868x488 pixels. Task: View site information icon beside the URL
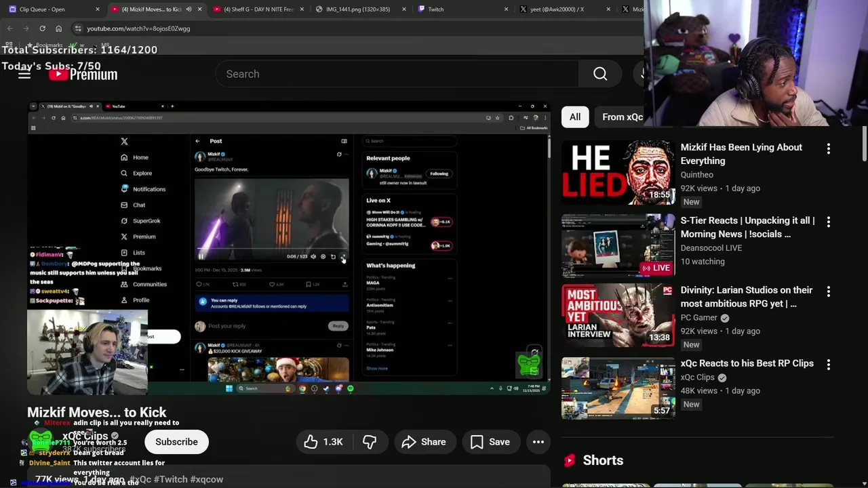click(78, 28)
